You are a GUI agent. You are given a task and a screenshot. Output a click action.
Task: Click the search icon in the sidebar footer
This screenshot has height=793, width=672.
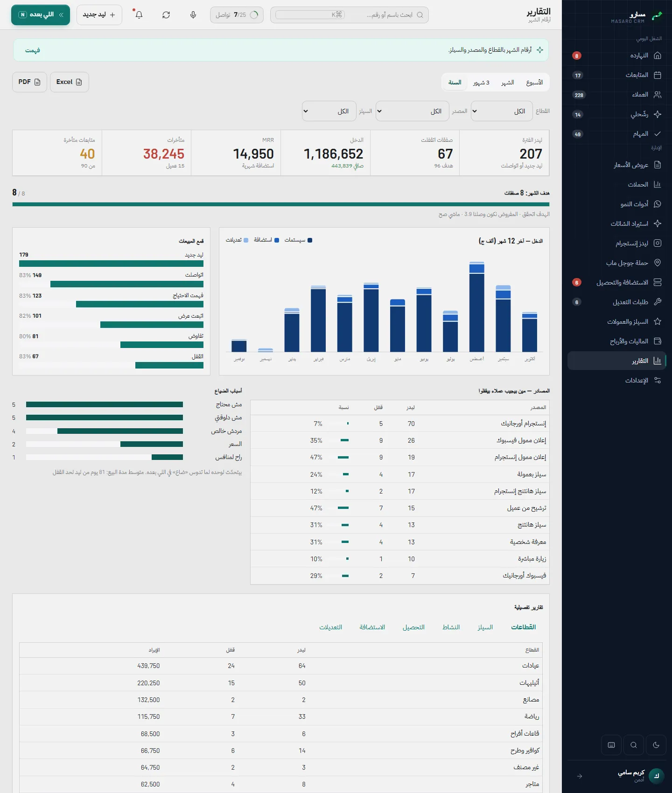point(634,745)
